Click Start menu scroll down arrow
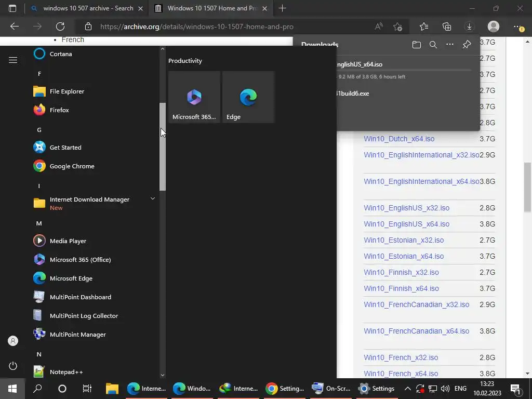The height and width of the screenshot is (399, 532). [x=163, y=375]
